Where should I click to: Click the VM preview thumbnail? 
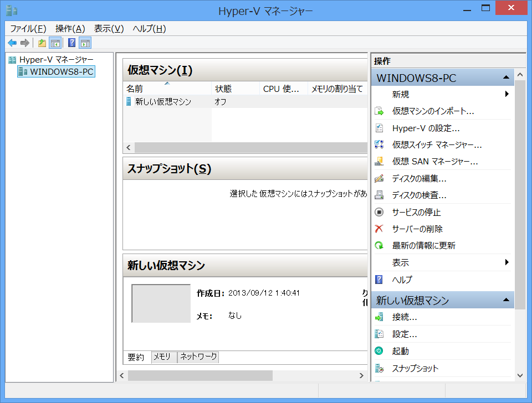(161, 303)
